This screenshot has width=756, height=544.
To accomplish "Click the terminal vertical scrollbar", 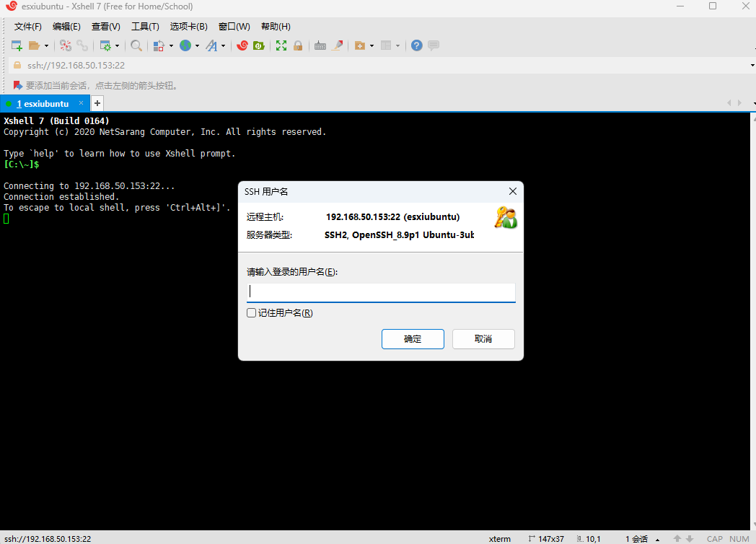I will tap(753, 321).
